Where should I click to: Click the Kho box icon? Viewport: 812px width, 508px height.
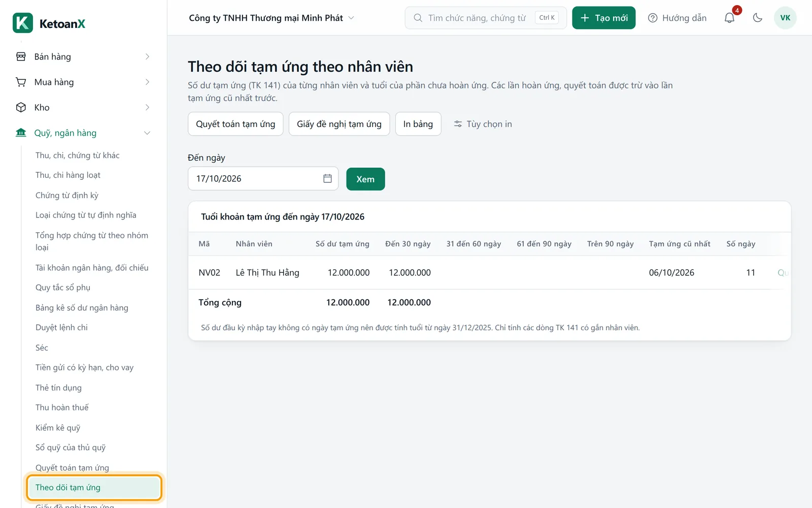tap(21, 107)
